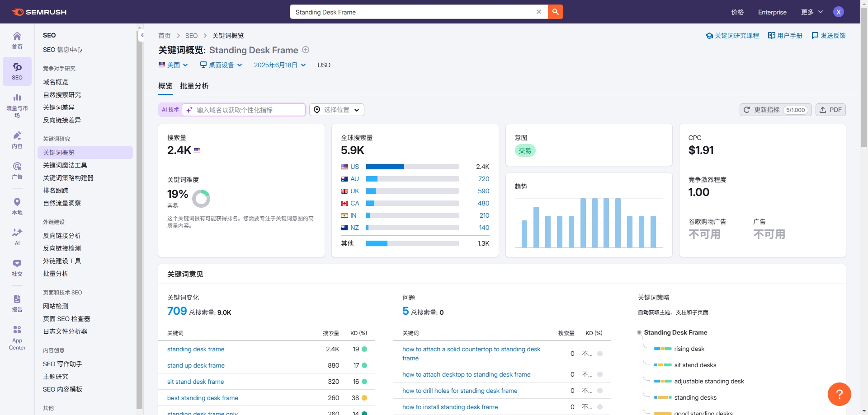This screenshot has width=868, height=415.
Task: Select the SEO sidebar icon
Action: [x=17, y=71]
